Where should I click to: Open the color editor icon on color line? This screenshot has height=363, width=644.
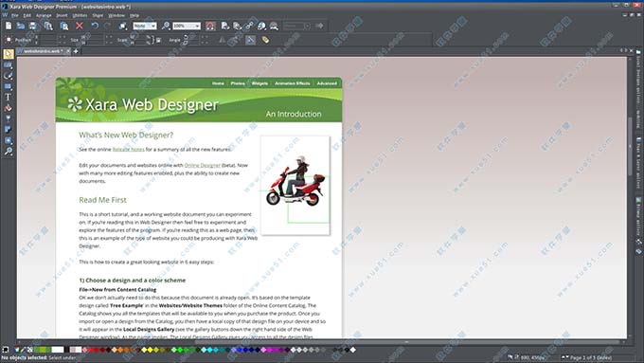17,350
